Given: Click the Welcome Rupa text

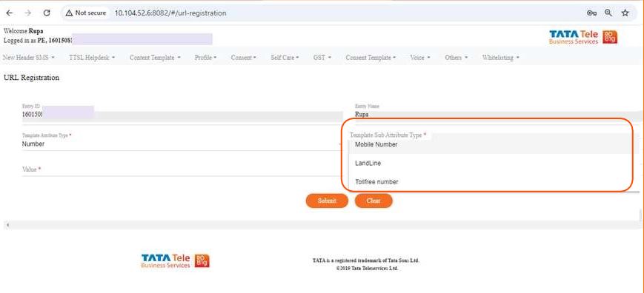Looking at the screenshot, I should (x=24, y=31).
